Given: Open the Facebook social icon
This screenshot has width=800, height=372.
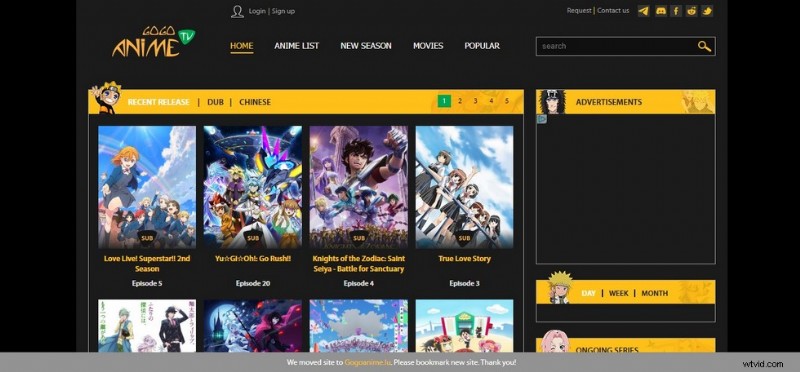Looking at the screenshot, I should (x=676, y=11).
